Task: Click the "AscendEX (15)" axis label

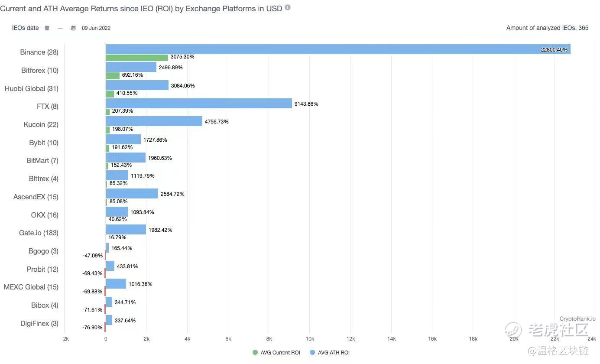Action: pos(36,197)
